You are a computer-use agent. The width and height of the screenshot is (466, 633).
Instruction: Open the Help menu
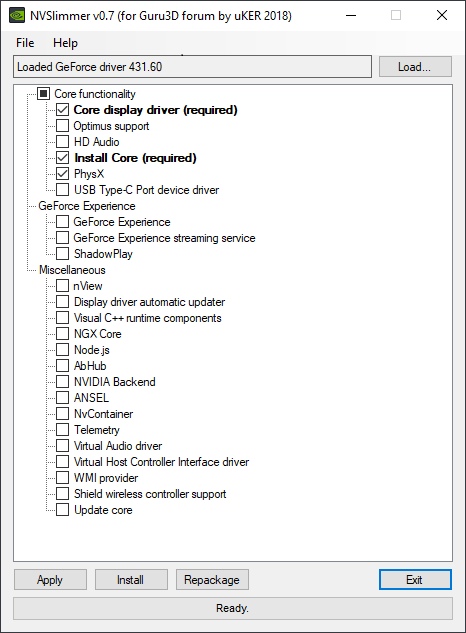[x=65, y=43]
